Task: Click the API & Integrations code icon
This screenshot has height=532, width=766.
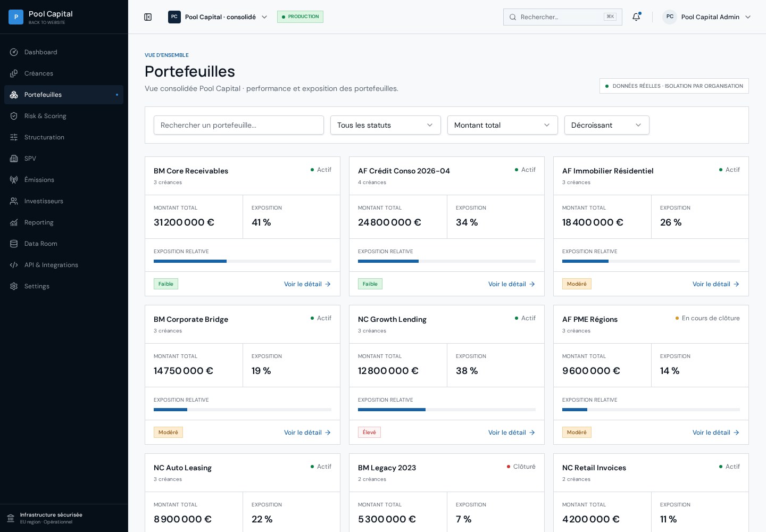Action: [14, 265]
